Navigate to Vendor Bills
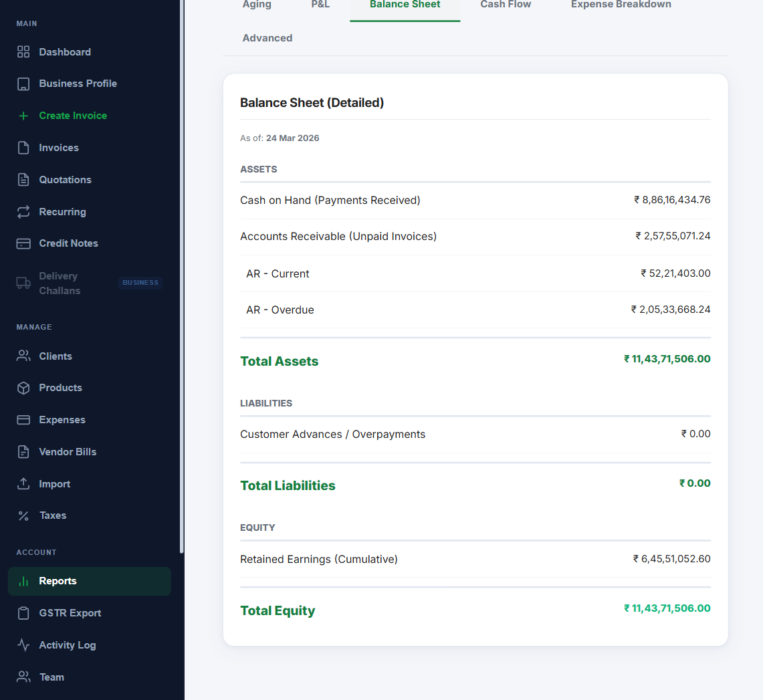This screenshot has width=763, height=700. pos(68,452)
